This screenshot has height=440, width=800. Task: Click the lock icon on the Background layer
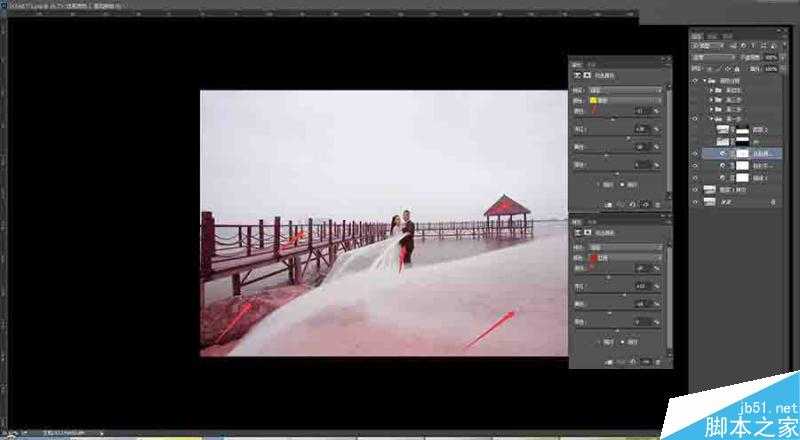point(774,200)
